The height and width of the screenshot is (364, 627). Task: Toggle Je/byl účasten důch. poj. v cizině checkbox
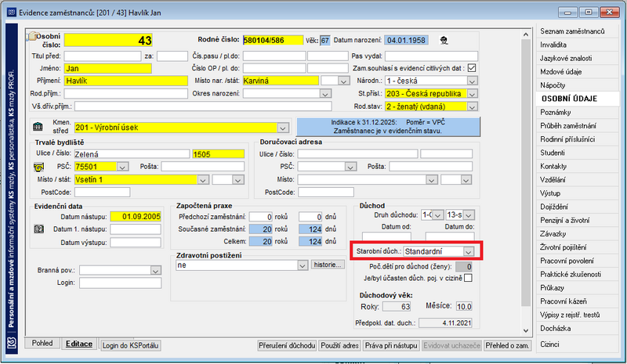468,278
